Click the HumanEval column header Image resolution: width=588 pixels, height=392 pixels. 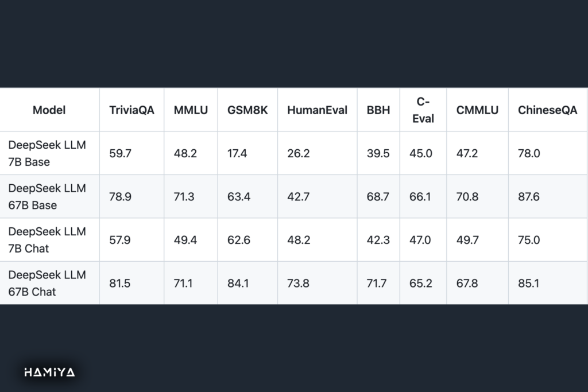(x=317, y=110)
